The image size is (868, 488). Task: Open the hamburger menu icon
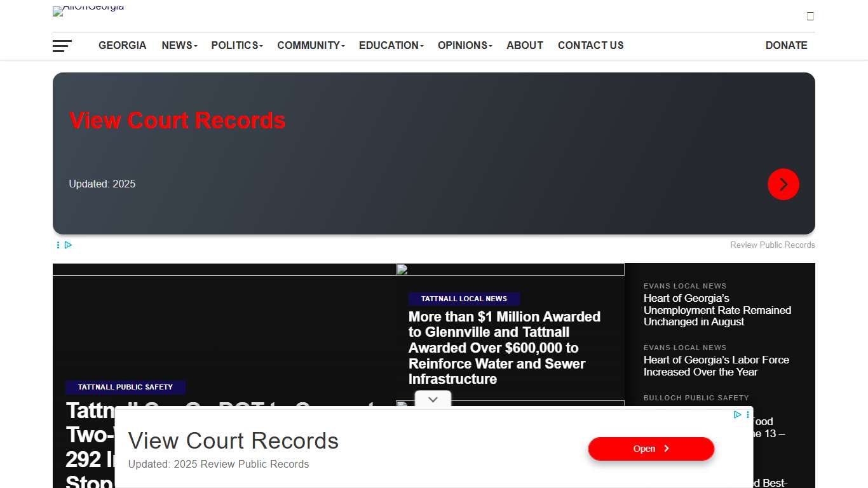point(62,46)
